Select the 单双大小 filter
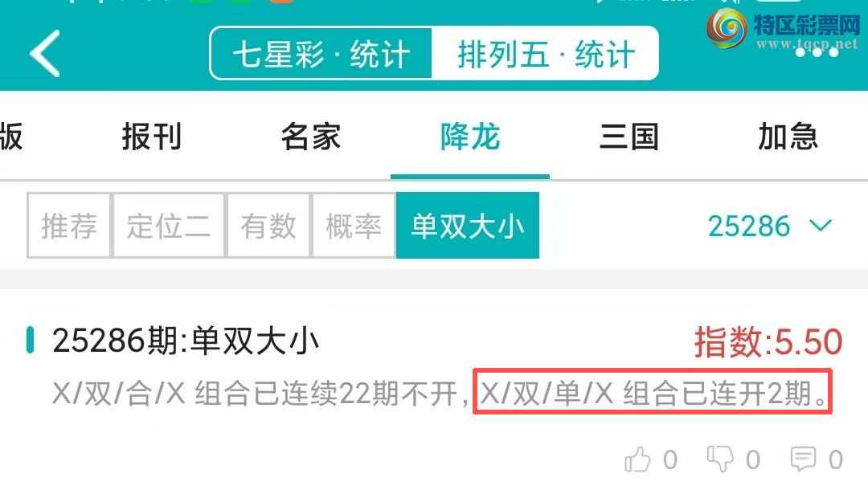The width and height of the screenshot is (868, 502). pyautogui.click(x=468, y=225)
